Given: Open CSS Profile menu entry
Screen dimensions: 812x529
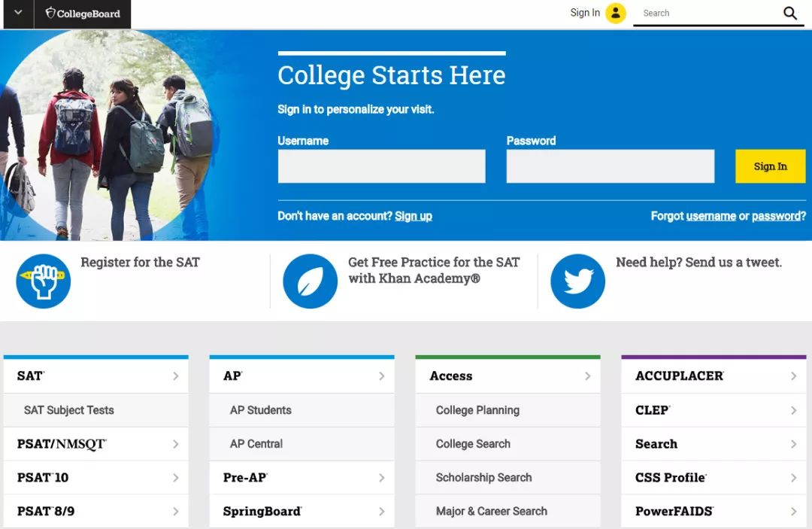Looking at the screenshot, I should coord(714,478).
